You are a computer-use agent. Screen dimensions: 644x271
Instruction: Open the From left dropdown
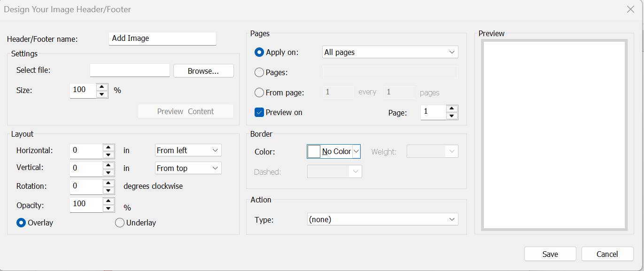pyautogui.click(x=188, y=150)
